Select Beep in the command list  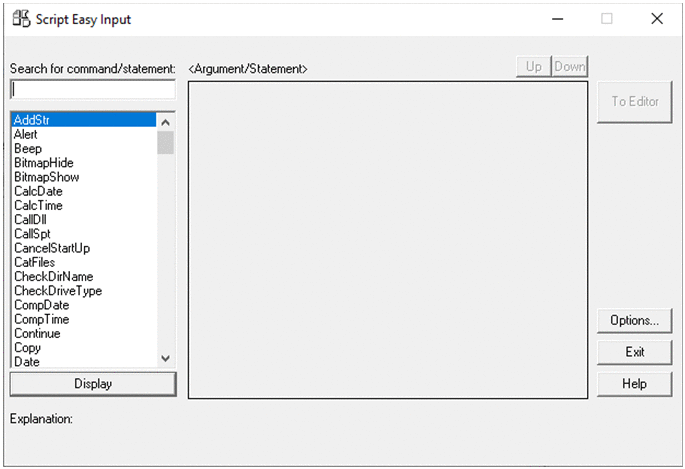[83, 148]
